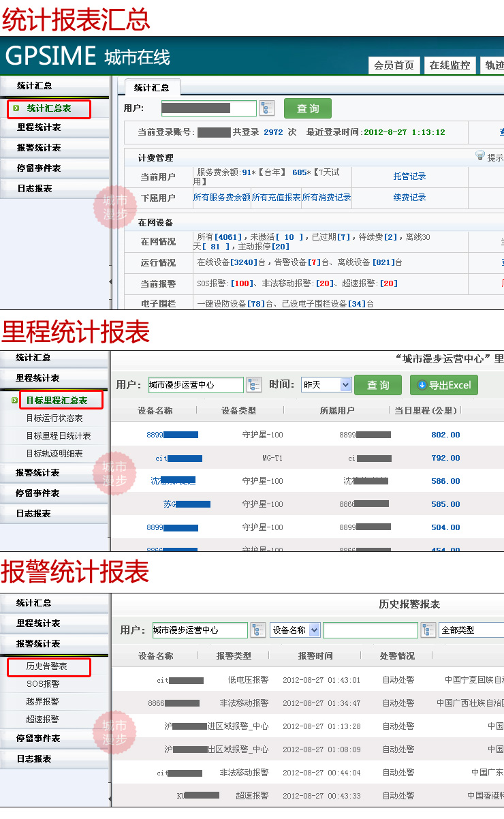Open user picker icon left of 设备名称 dropdown

pyautogui.click(x=258, y=630)
